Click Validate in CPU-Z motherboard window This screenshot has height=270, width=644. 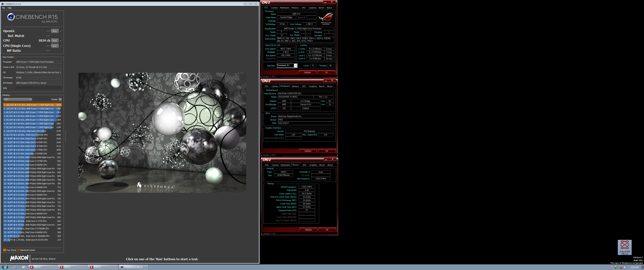click(x=308, y=151)
